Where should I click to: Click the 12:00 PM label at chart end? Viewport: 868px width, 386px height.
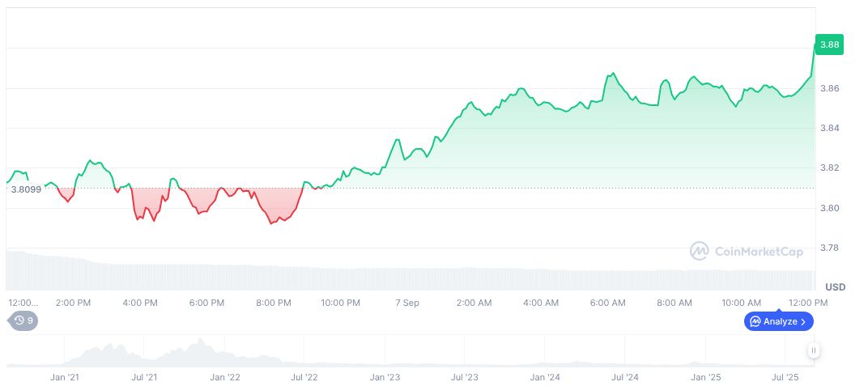pyautogui.click(x=808, y=303)
